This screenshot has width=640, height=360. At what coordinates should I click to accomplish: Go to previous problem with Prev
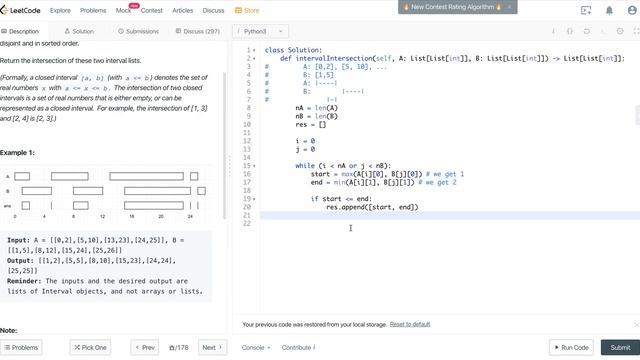coord(145,348)
